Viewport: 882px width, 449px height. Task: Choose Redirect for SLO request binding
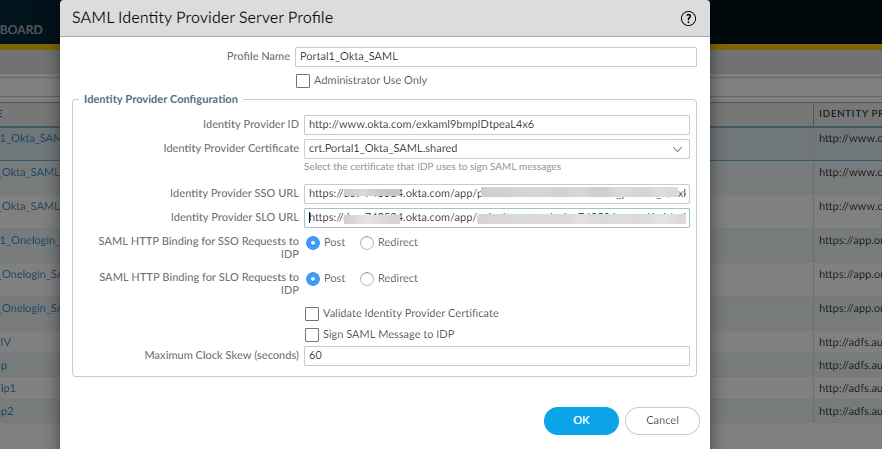(367, 278)
